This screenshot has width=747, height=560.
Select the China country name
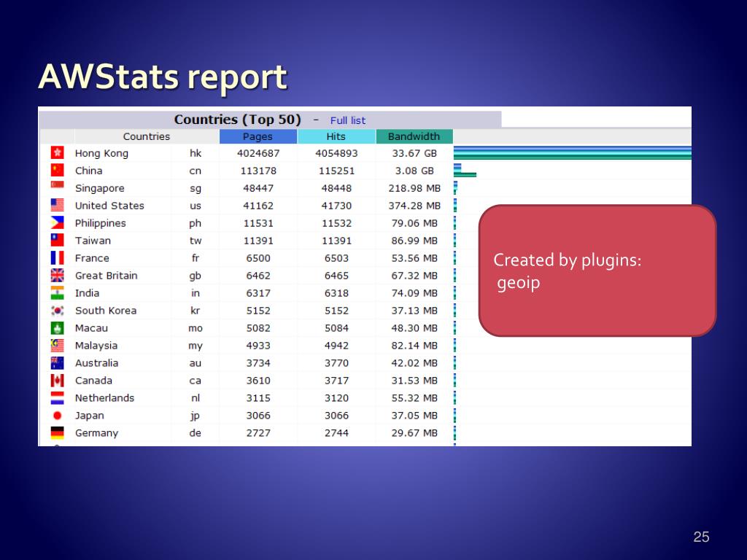(88, 171)
